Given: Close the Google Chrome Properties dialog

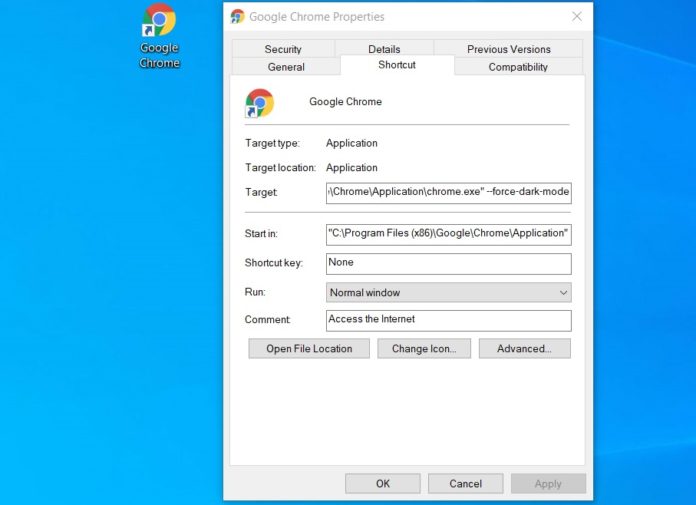Looking at the screenshot, I should pyautogui.click(x=577, y=17).
